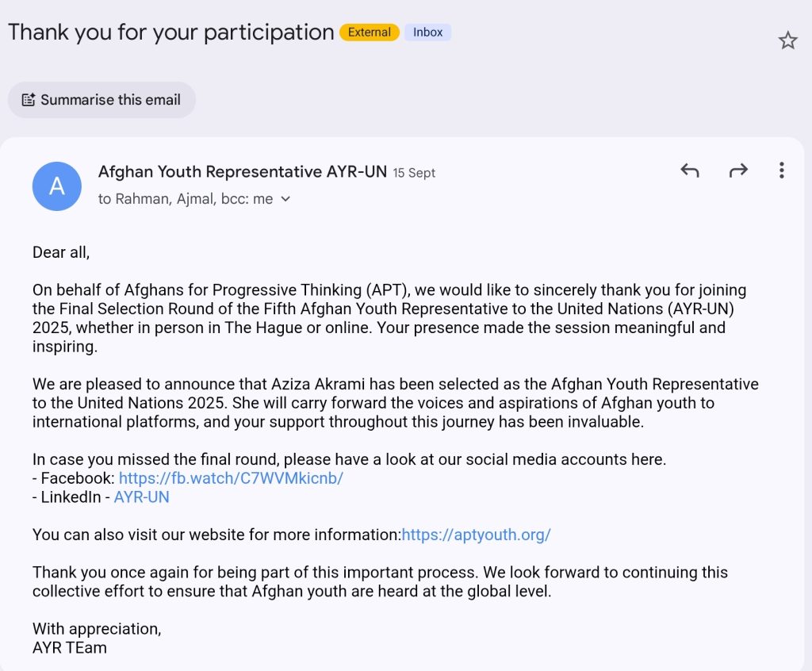Click the Forward arrow icon
This screenshot has height=671, width=812.
click(x=738, y=171)
